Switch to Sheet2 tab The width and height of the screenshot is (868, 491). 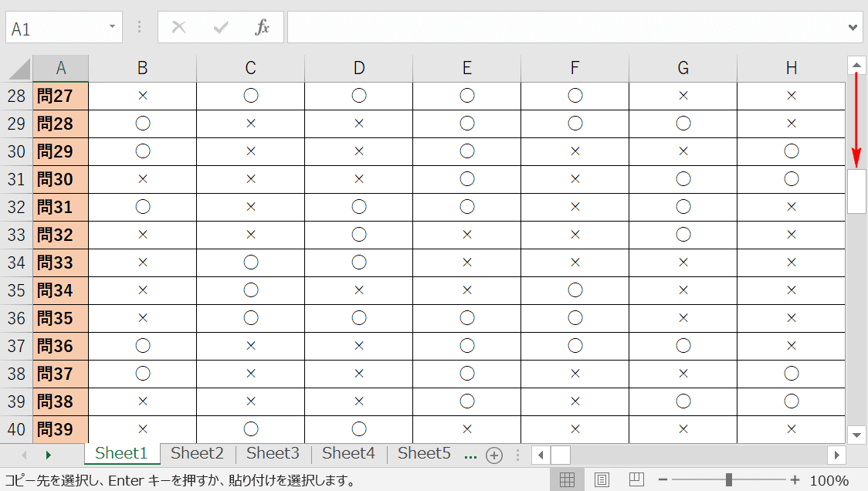tap(197, 453)
